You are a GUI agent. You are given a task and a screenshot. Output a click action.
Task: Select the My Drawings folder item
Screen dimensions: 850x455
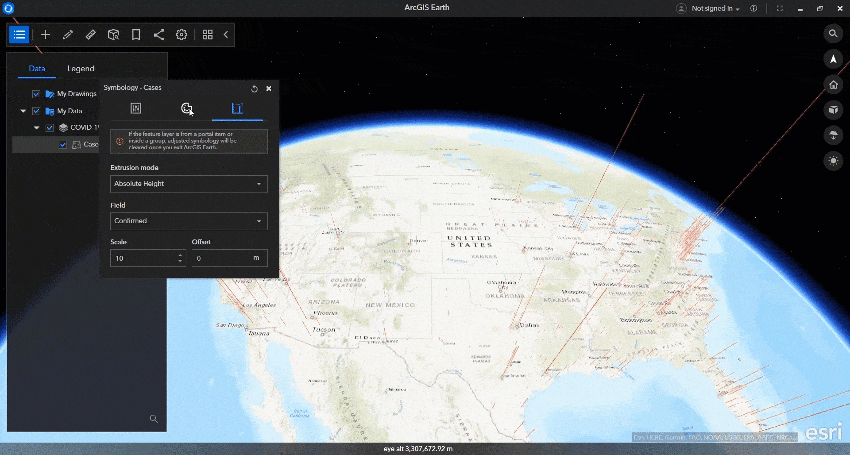coord(71,94)
